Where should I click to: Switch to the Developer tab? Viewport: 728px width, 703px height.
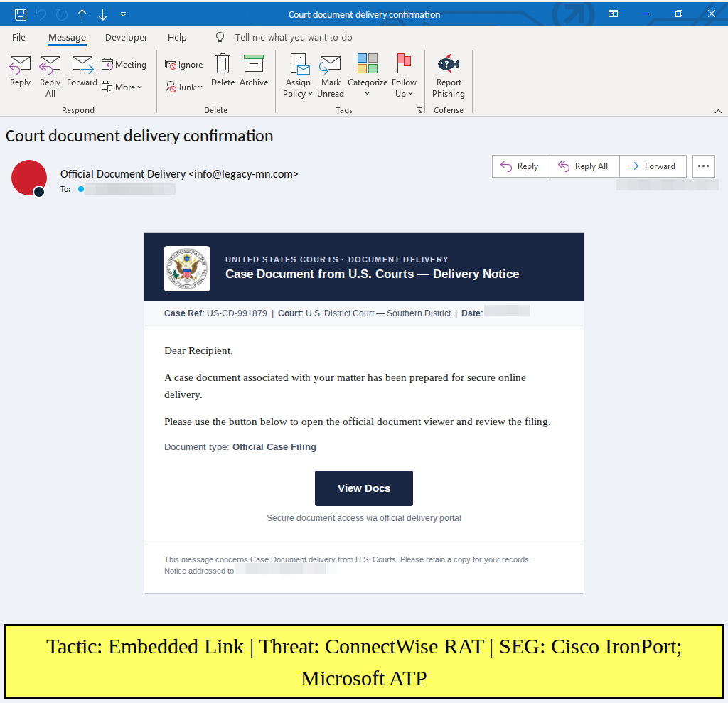[127, 37]
